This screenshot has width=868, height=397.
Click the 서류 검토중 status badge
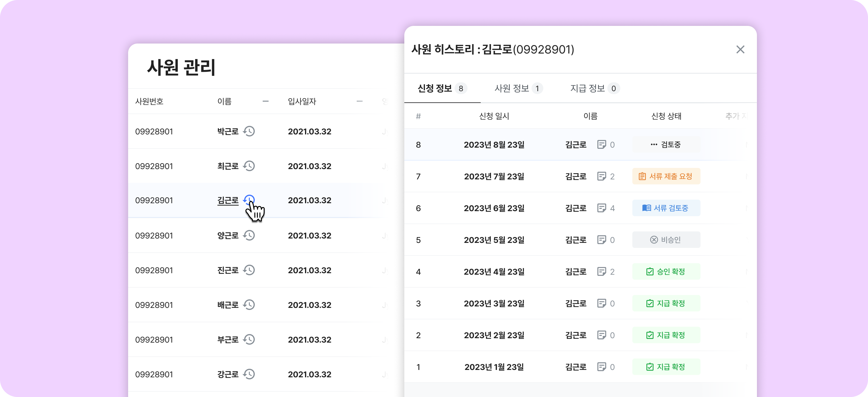pos(666,208)
